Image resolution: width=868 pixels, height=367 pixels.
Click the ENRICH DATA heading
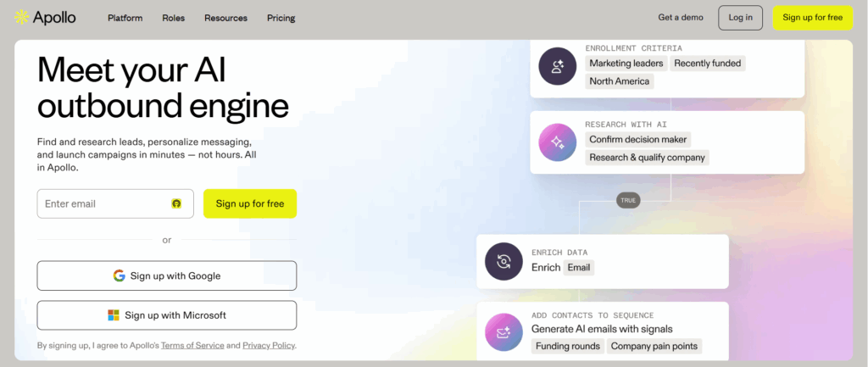(x=559, y=252)
